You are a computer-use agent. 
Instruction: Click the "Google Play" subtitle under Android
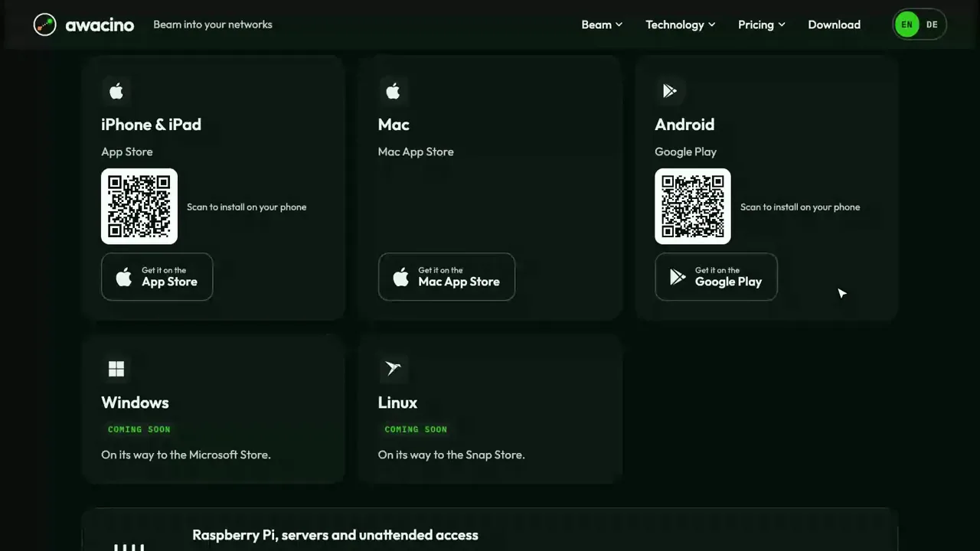685,152
